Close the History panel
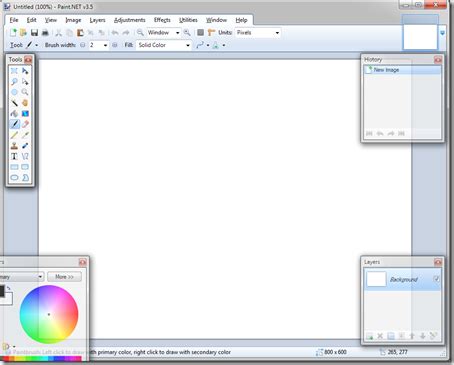Image resolution: width=454 pixels, height=365 pixels. 438,60
